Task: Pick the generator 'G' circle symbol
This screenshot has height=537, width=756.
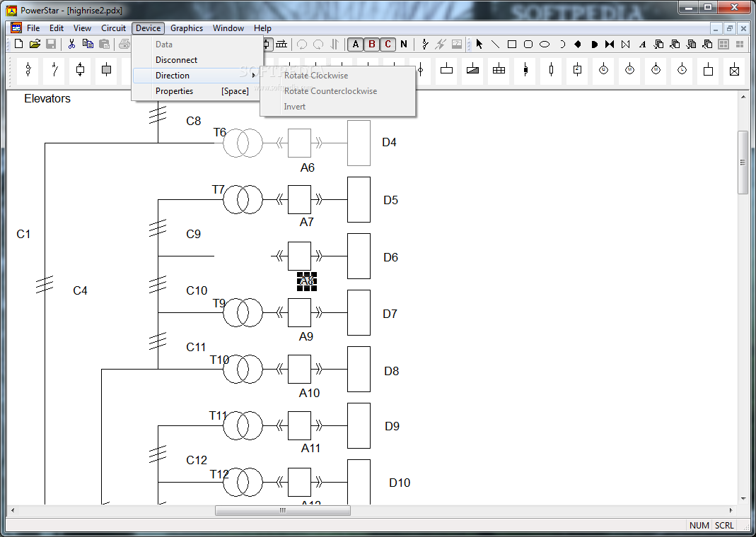Action: click(603, 71)
